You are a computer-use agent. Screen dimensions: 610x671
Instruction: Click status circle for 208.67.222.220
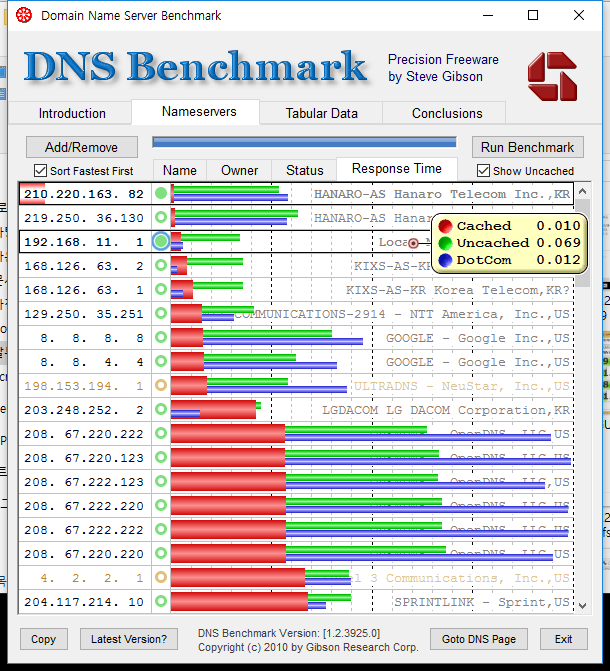coord(161,505)
